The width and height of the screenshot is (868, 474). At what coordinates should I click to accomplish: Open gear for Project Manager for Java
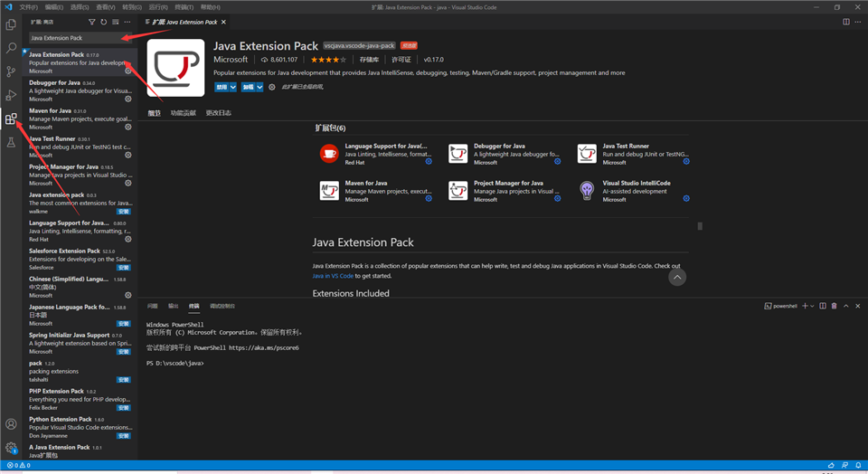(127, 183)
